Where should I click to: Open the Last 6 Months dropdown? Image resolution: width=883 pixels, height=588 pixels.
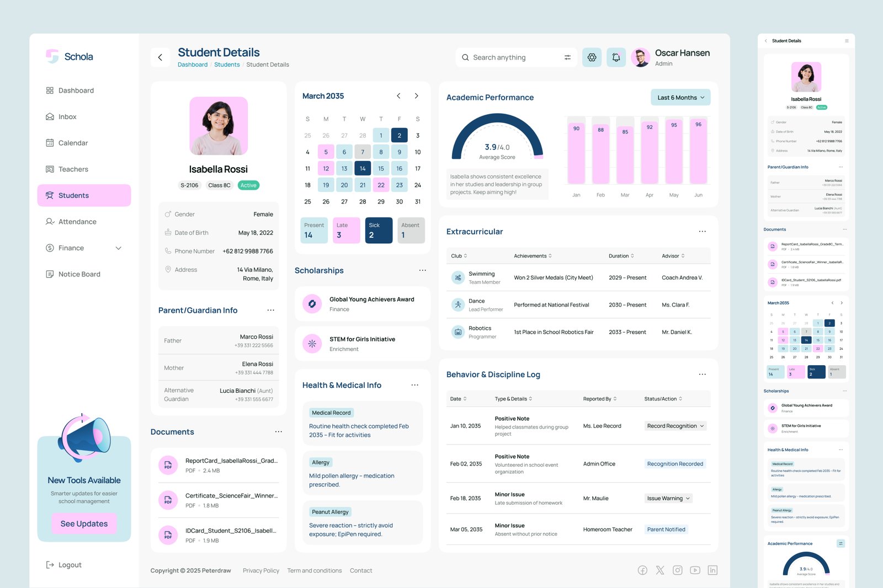click(x=680, y=97)
